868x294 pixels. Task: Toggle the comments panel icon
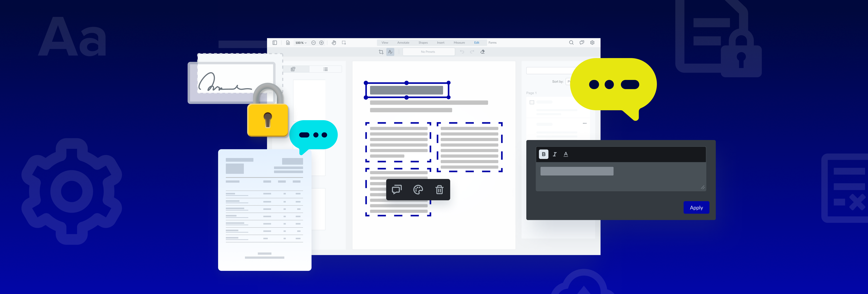582,42
